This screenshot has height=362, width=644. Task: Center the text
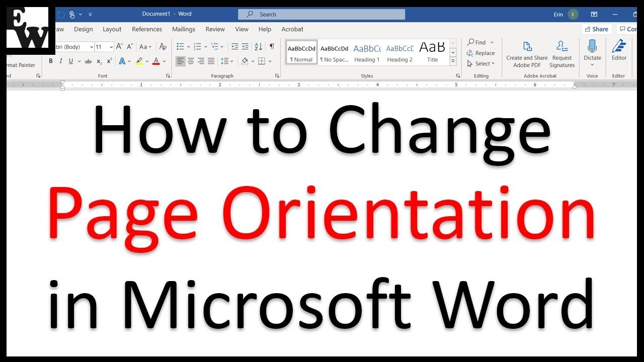(x=191, y=61)
